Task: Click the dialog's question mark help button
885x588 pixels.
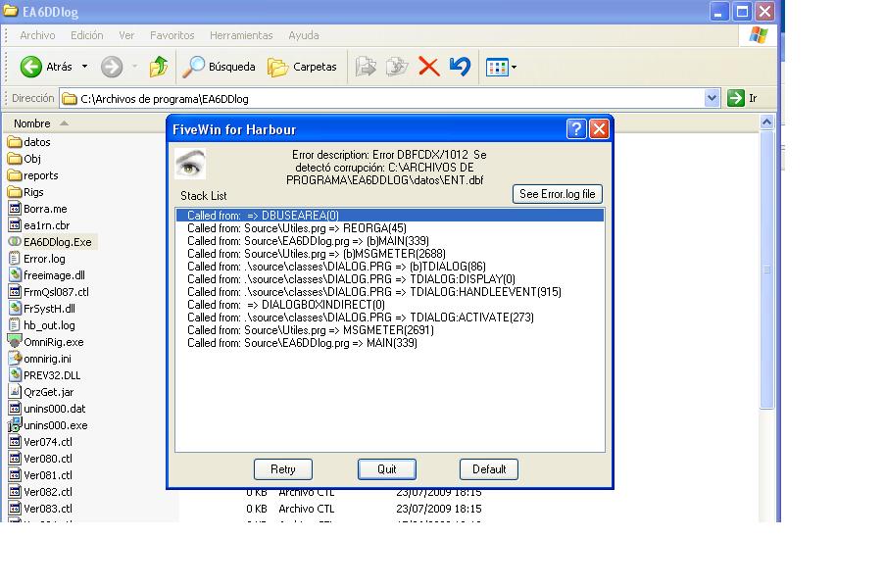Action: [577, 129]
